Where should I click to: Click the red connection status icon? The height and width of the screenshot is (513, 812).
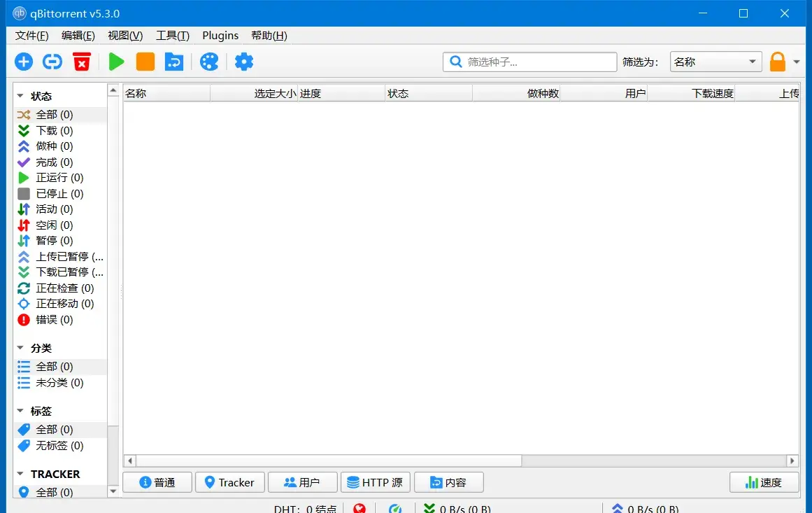point(359,508)
